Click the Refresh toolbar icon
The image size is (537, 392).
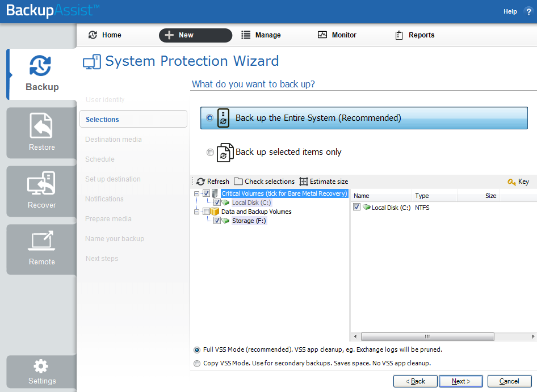click(x=201, y=182)
